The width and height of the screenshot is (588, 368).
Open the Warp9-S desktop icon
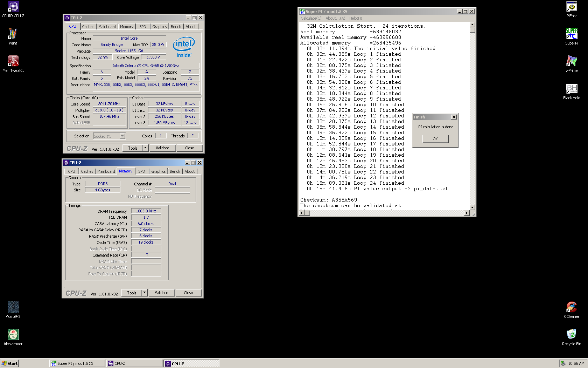pyautogui.click(x=13, y=310)
